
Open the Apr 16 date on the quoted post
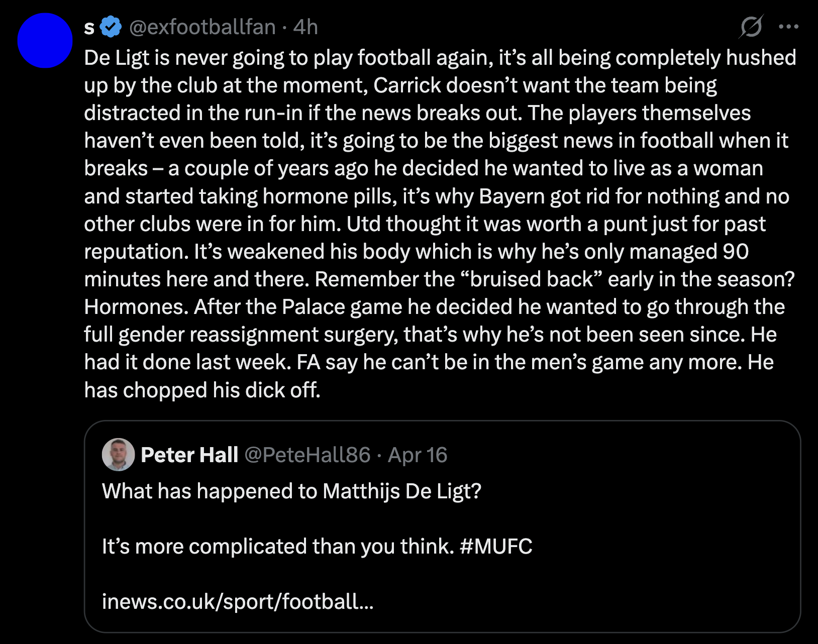(418, 455)
